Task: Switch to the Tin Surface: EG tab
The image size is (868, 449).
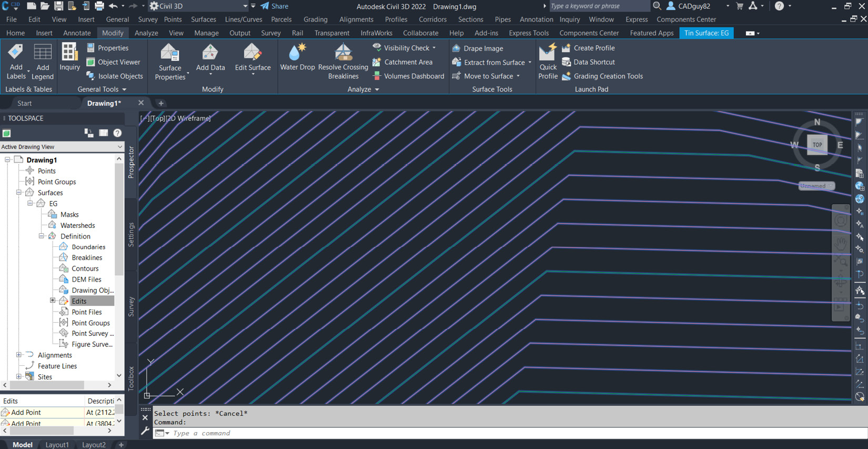Action: pyautogui.click(x=706, y=33)
